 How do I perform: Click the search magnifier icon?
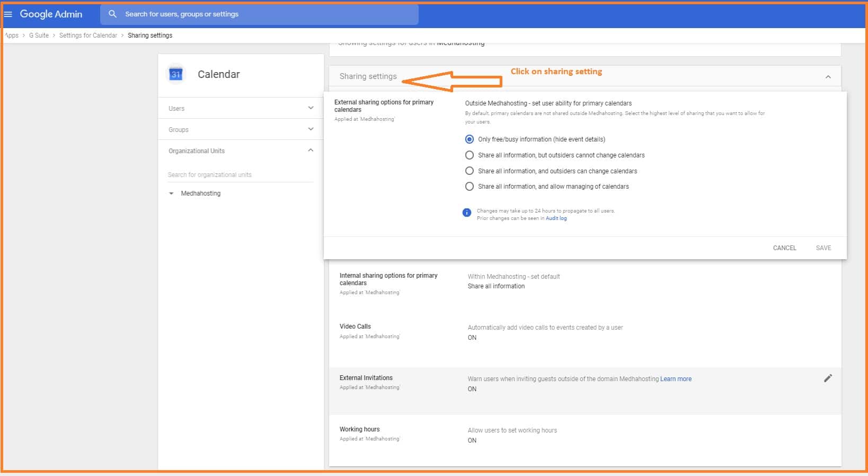(112, 14)
